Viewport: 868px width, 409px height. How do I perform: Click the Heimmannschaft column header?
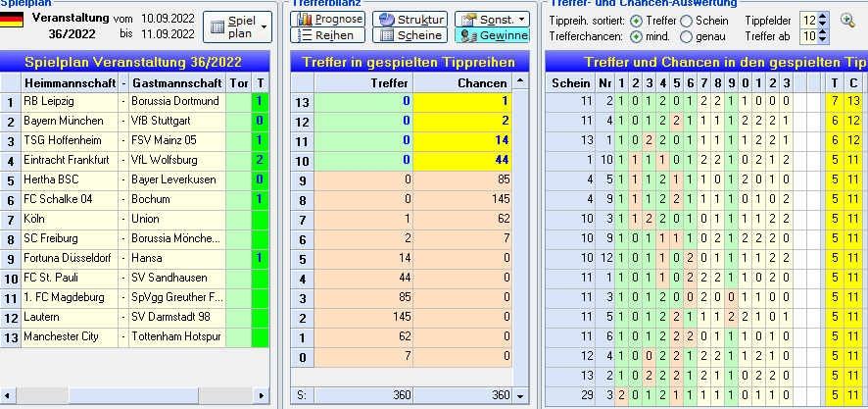pos(70,83)
